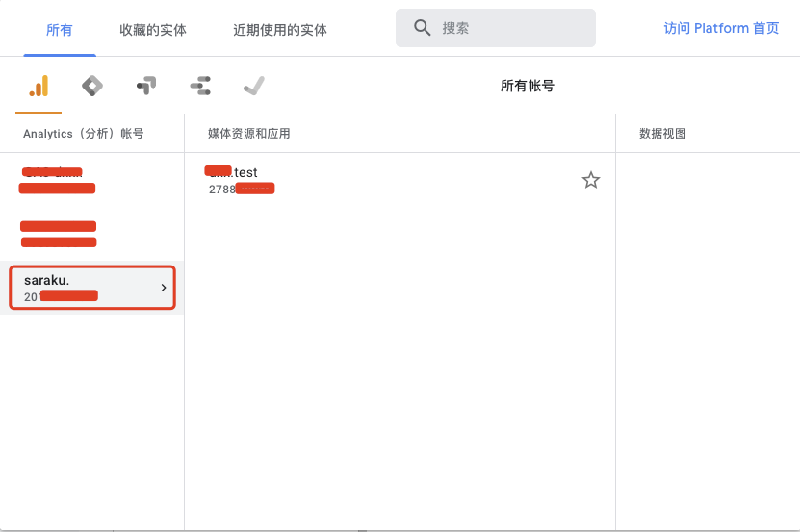Screen dimensions: 800x532
Task: Select the Optimize product icon
Action: 146,86
